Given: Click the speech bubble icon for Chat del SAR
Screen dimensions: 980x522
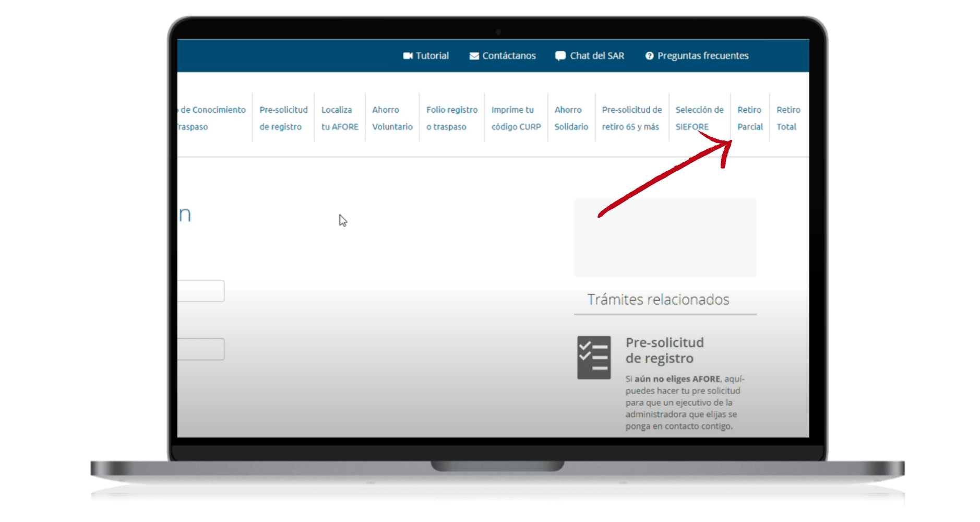Looking at the screenshot, I should (x=560, y=56).
